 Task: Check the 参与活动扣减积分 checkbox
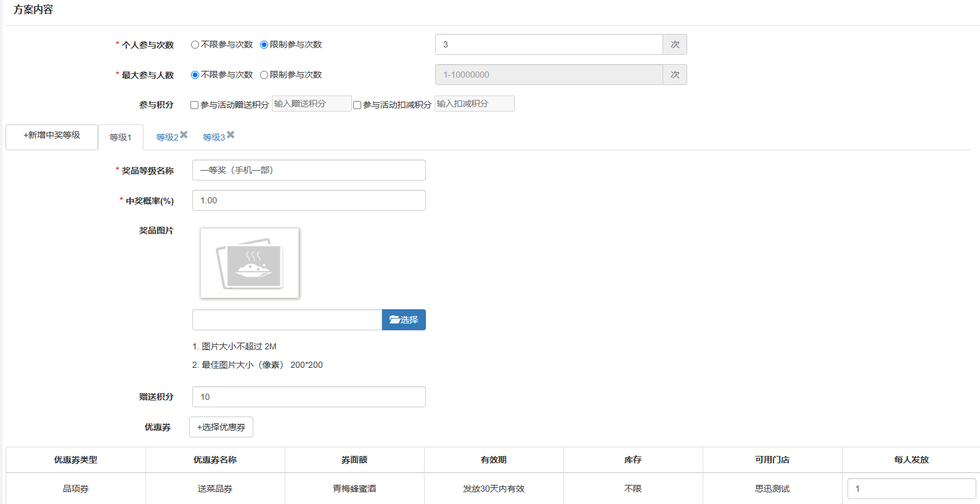coord(357,105)
